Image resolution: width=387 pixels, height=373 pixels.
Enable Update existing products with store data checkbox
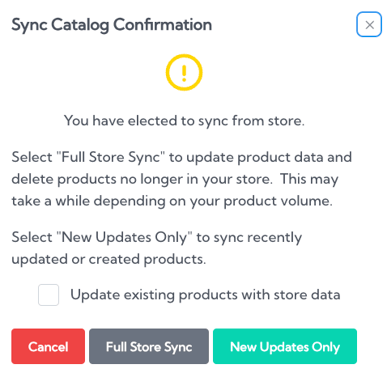[49, 295]
